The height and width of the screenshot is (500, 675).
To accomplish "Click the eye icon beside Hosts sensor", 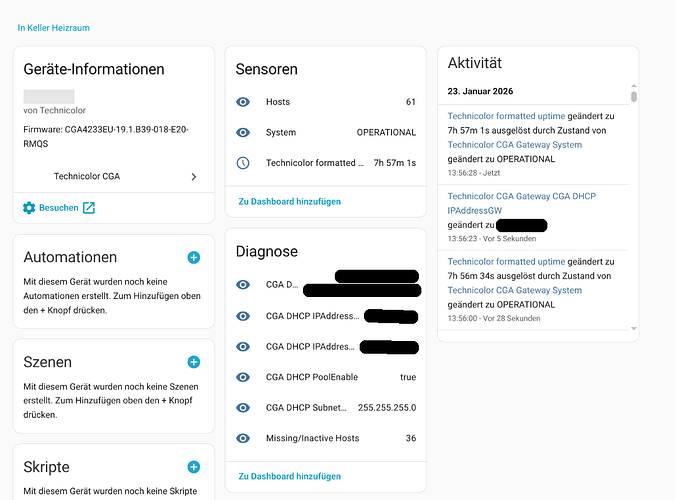I will pos(243,102).
